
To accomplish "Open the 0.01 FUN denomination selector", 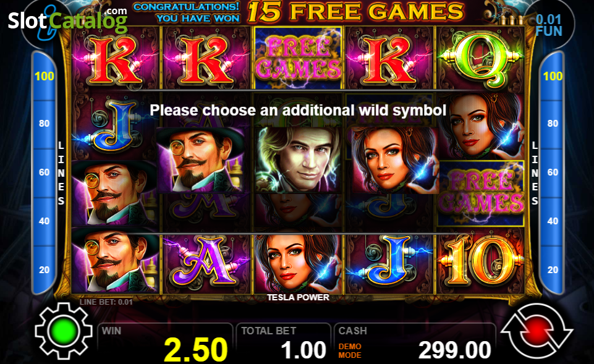I will coord(548,25).
